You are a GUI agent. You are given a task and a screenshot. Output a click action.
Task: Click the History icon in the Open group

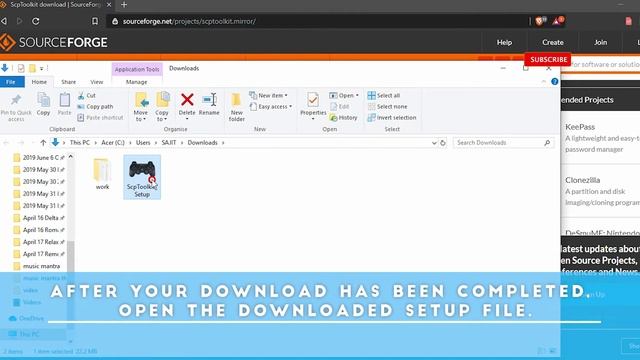point(333,118)
